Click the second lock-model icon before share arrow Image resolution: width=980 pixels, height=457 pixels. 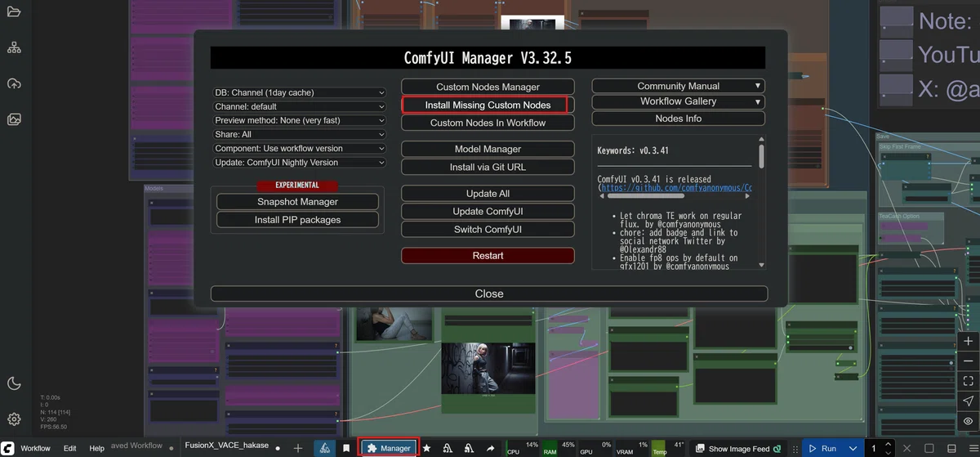coord(469,448)
